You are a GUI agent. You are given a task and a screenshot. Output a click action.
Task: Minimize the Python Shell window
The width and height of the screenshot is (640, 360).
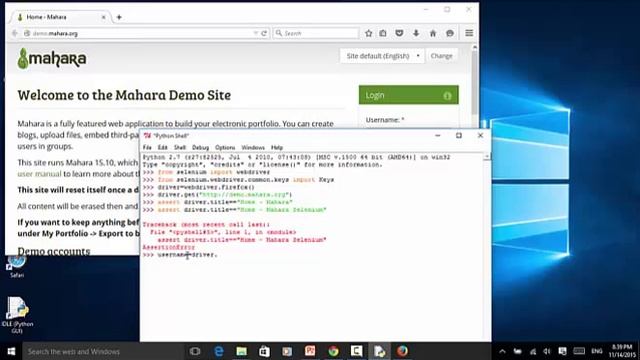[x=438, y=136]
